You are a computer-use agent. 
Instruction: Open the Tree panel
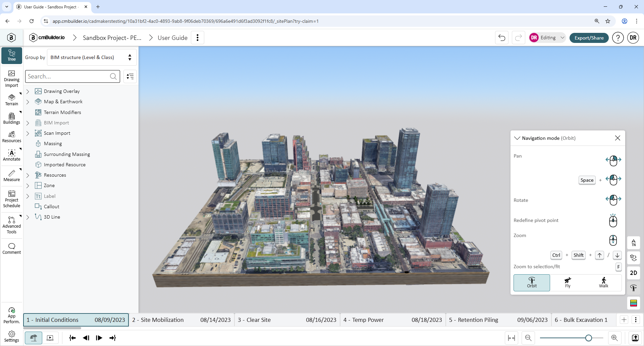[x=12, y=55]
